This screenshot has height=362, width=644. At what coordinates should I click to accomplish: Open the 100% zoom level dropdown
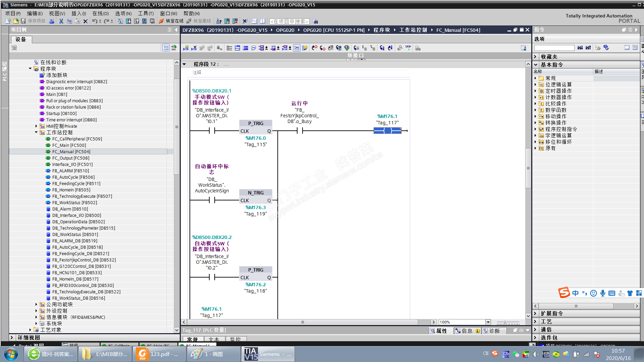tap(488, 322)
